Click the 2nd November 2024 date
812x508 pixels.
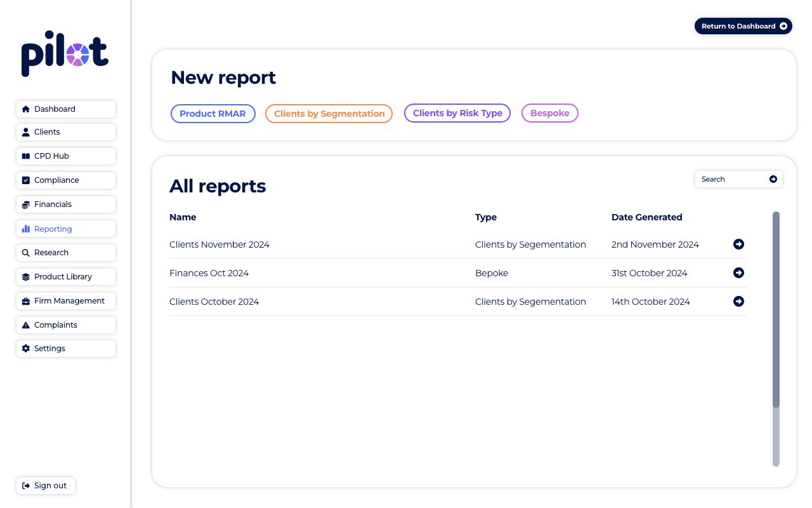[655, 244]
